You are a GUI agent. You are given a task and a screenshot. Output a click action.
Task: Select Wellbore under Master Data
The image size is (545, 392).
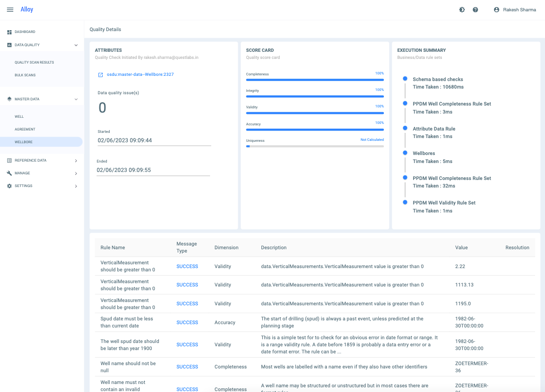click(41, 142)
